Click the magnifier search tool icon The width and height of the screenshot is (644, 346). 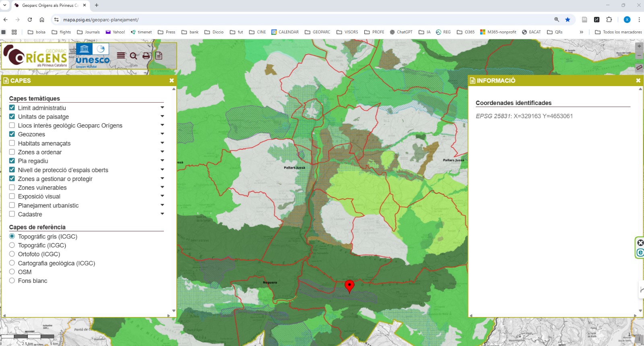[134, 56]
